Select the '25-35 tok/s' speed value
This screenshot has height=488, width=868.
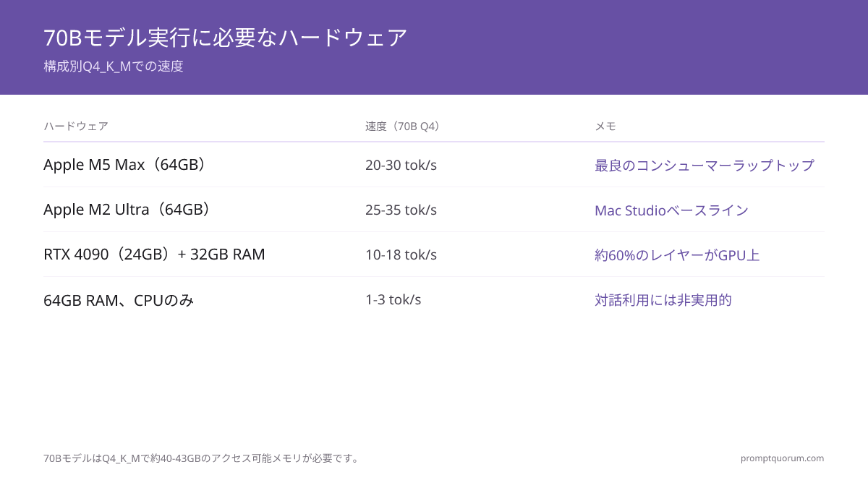click(x=401, y=210)
